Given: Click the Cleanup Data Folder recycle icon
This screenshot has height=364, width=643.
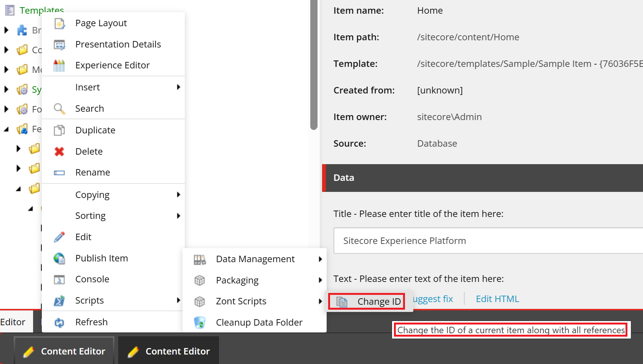Looking at the screenshot, I should (200, 323).
